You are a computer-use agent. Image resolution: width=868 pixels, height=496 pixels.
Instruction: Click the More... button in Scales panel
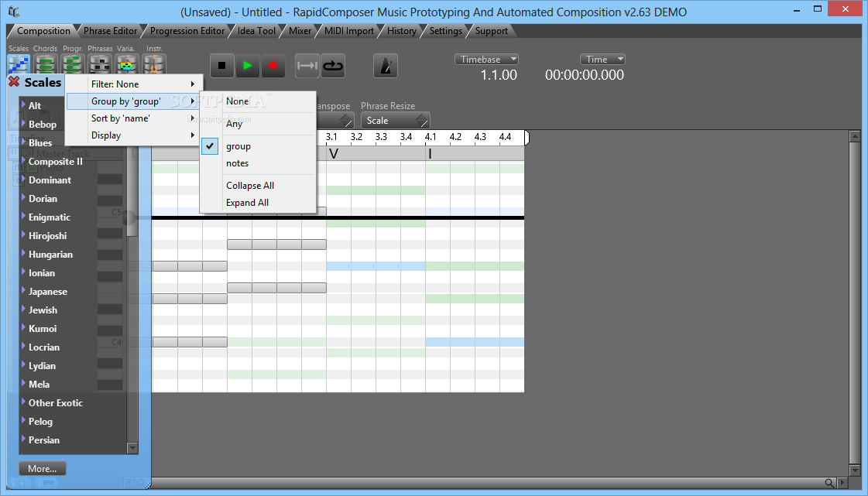coord(42,468)
